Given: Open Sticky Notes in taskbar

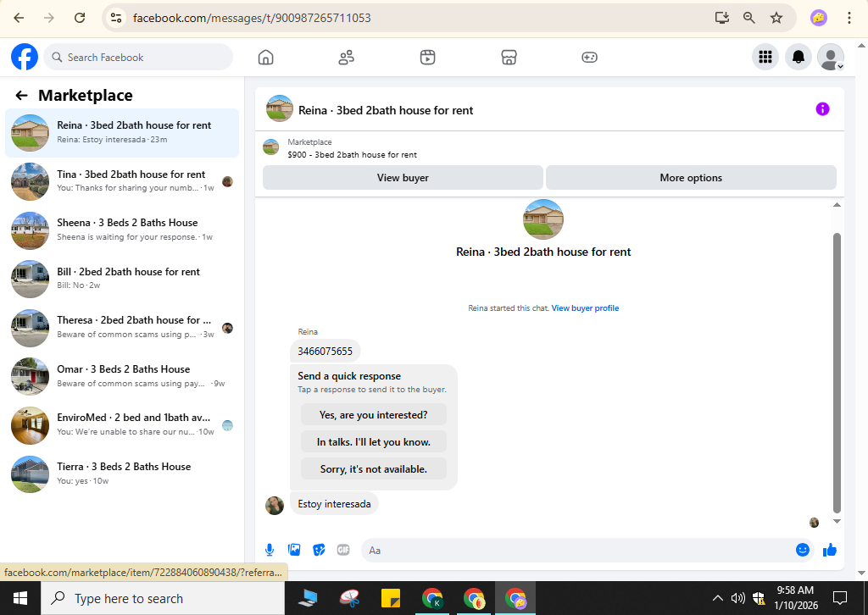Looking at the screenshot, I should (x=391, y=598).
